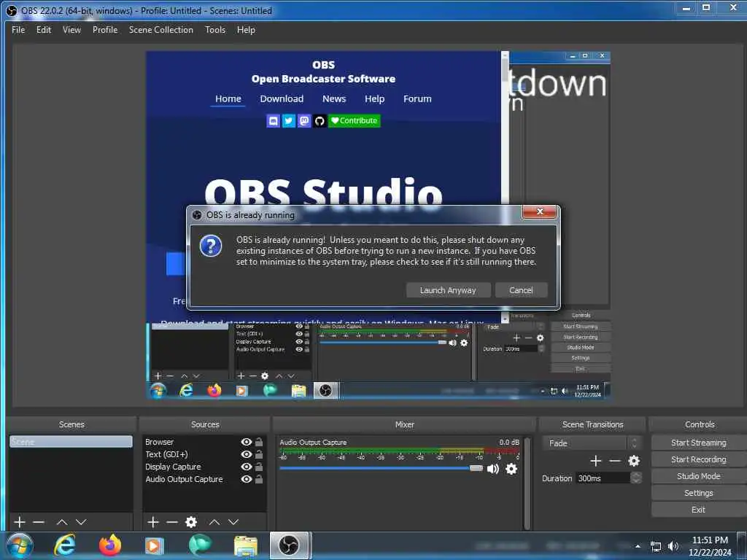Image resolution: width=747 pixels, height=560 pixels.
Task: Click Forum link in webpage preview
Action: (x=417, y=98)
